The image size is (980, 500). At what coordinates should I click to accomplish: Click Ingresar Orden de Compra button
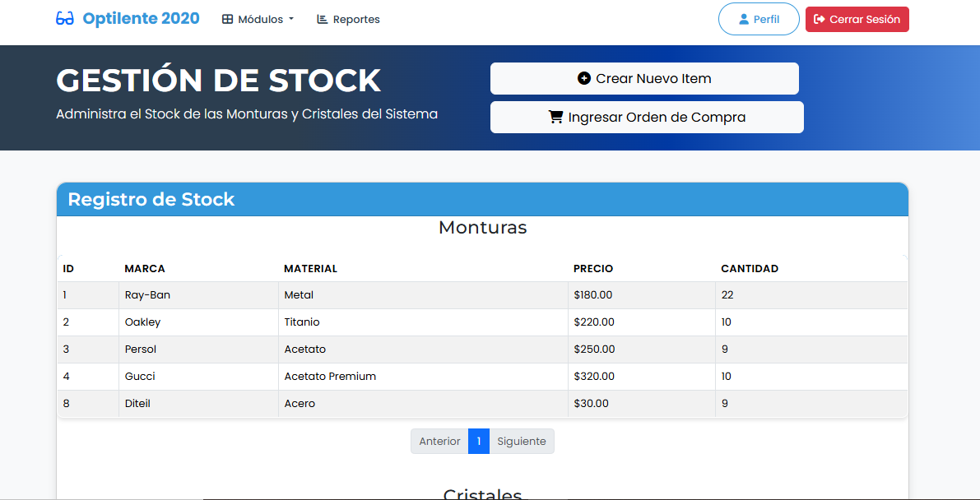[x=647, y=117]
